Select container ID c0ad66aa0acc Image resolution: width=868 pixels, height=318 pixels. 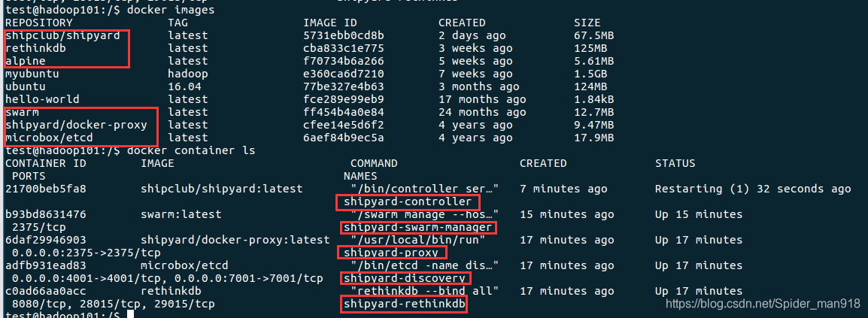coord(45,290)
